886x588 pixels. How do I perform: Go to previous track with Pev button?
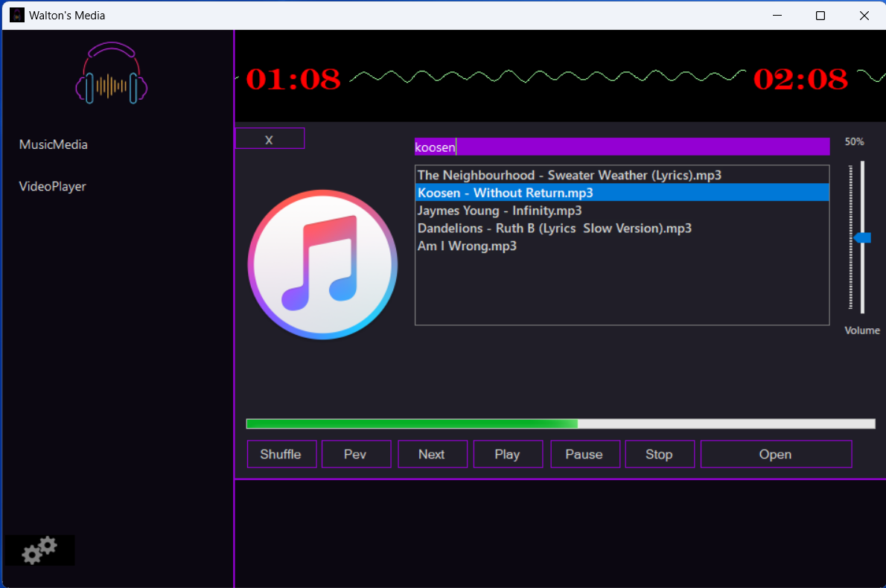pos(356,454)
